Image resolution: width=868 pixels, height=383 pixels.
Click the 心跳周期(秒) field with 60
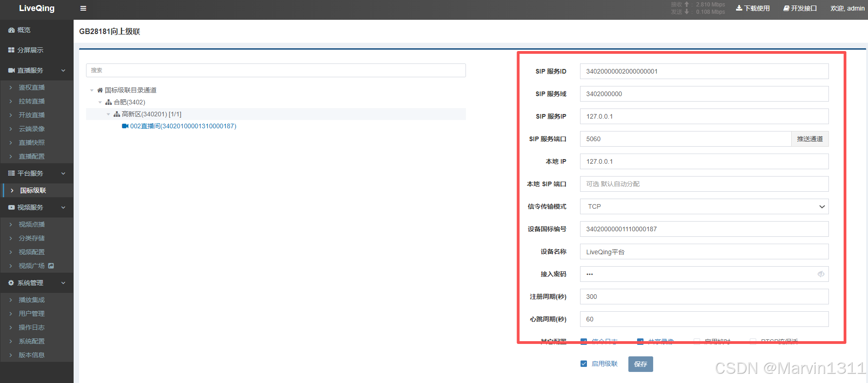coord(704,319)
